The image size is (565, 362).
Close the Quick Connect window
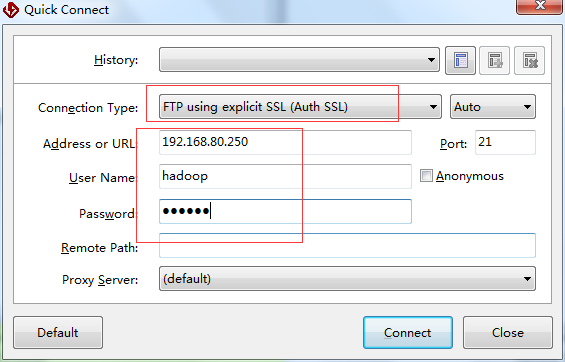539,7
